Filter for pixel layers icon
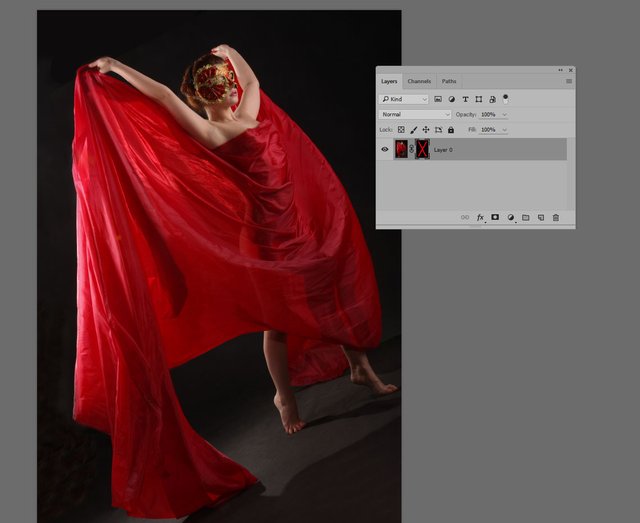 click(438, 99)
